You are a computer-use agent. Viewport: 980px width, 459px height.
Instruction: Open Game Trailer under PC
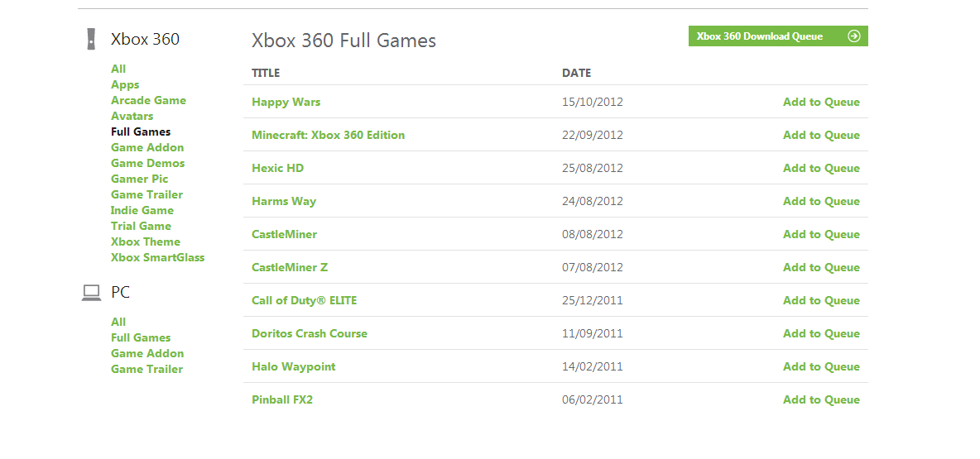tap(147, 369)
